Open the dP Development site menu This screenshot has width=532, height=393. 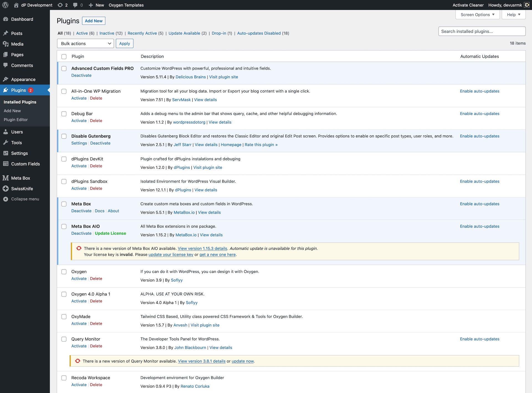33,5
